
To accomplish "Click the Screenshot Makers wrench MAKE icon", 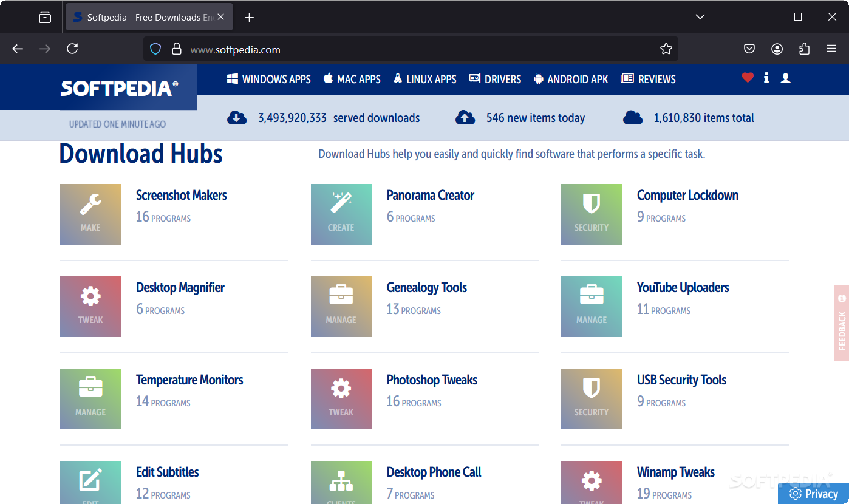I will coord(90,214).
